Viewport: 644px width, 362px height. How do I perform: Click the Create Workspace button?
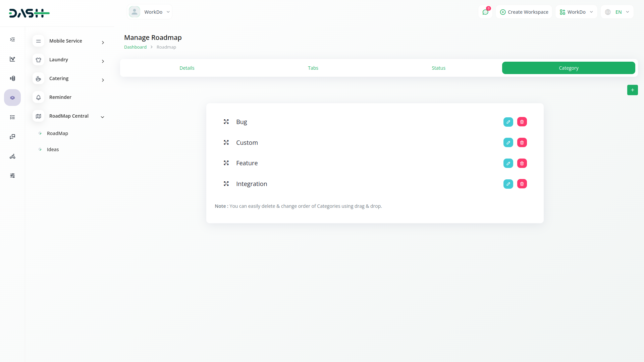pos(524,12)
